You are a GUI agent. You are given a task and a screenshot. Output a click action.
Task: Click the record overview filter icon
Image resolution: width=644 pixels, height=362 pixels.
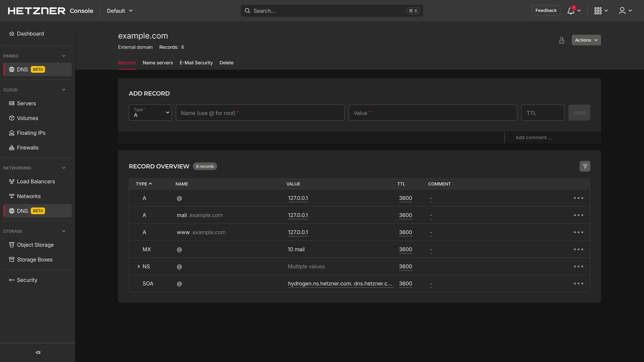point(585,166)
